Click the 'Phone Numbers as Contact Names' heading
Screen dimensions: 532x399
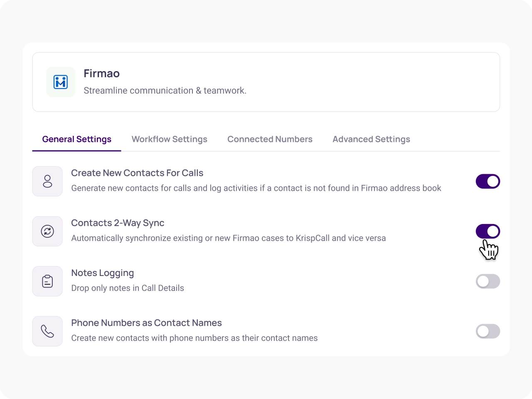coord(146,323)
